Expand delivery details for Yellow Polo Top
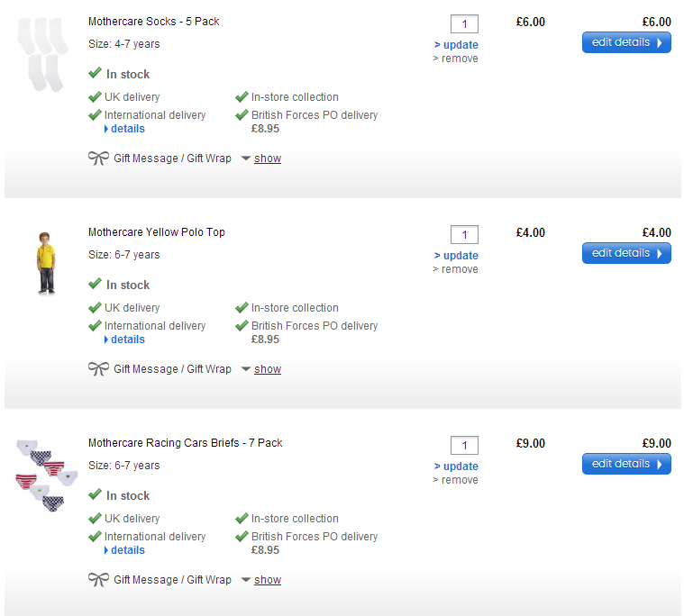Image resolution: width=684 pixels, height=616 pixels. click(127, 340)
